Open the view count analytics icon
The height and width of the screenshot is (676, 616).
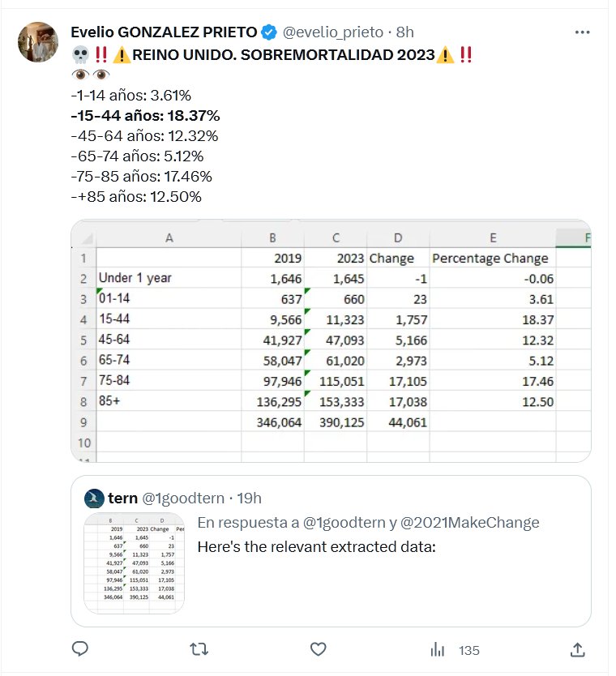438,649
